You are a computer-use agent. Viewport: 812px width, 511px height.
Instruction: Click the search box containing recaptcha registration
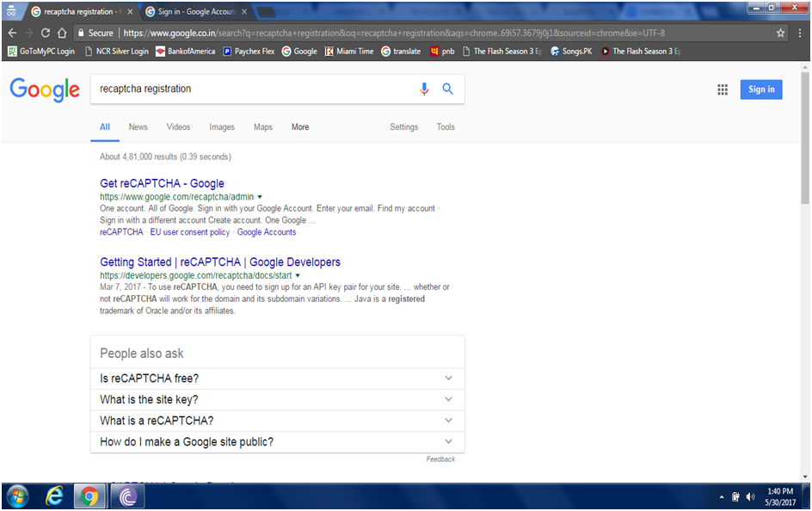[249, 89]
